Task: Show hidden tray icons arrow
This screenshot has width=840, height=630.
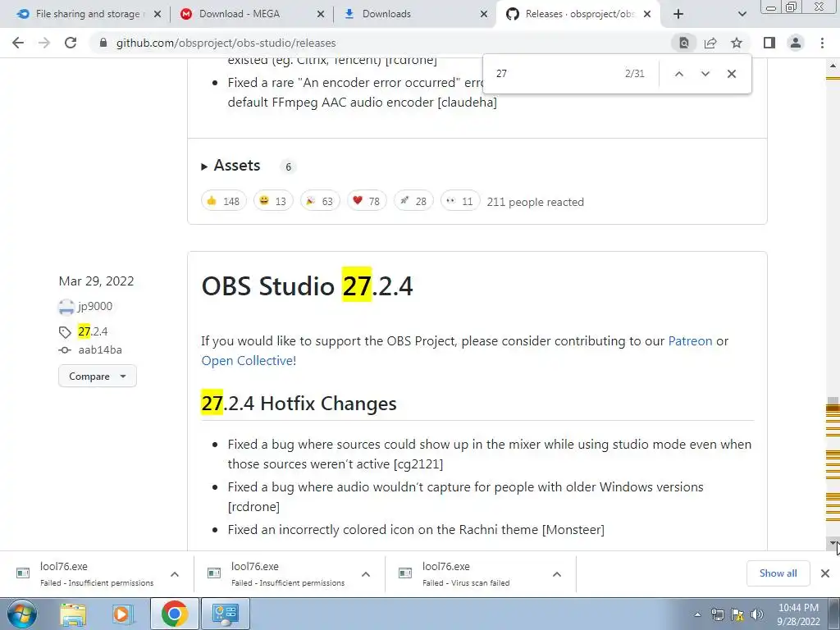Action: pyautogui.click(x=697, y=614)
